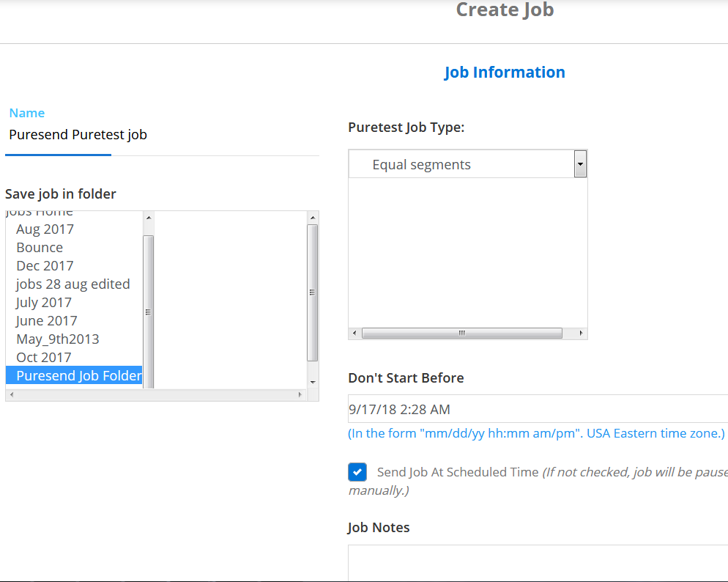The height and width of the screenshot is (582, 728).
Task: Click job type list scroll left arrow
Action: point(354,333)
